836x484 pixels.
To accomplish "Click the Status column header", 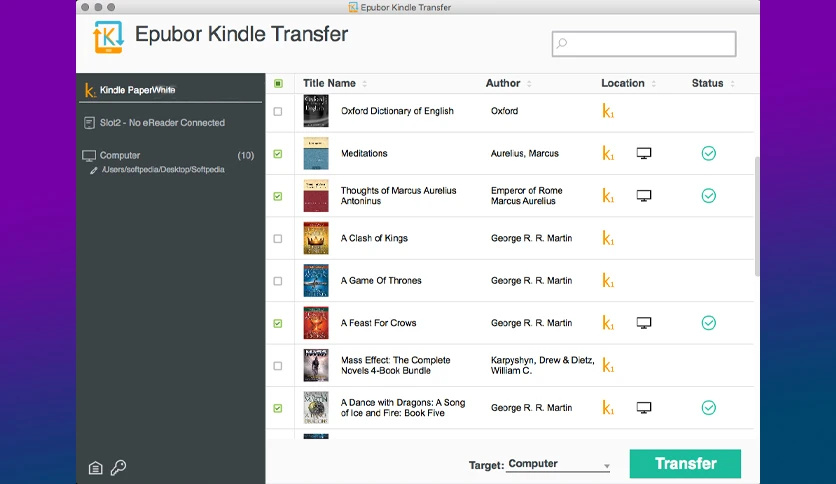I will click(708, 83).
